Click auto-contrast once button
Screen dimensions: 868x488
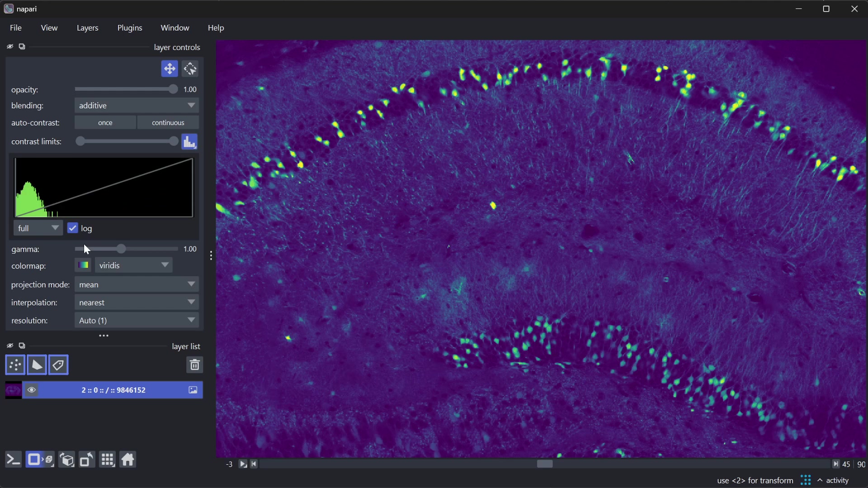105,123
